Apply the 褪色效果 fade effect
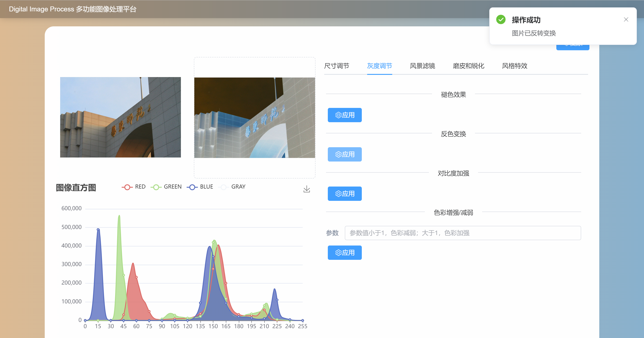The image size is (644, 338). (x=345, y=115)
